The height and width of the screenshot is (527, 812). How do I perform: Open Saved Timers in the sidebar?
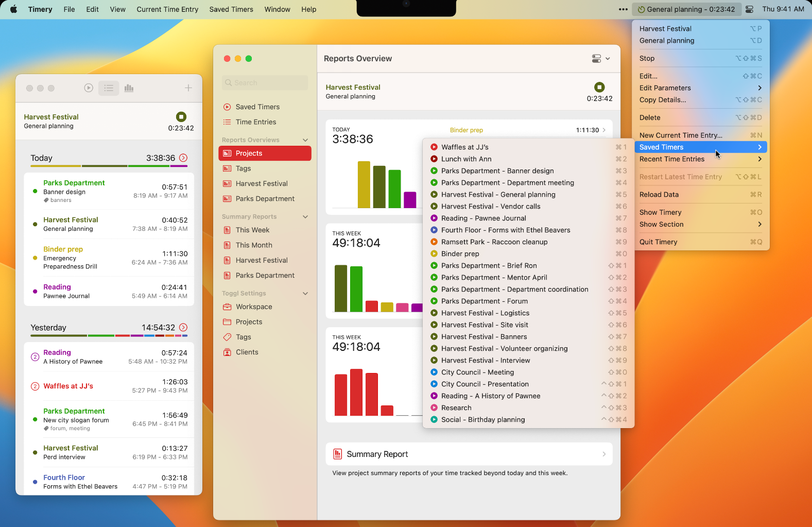pos(265,107)
